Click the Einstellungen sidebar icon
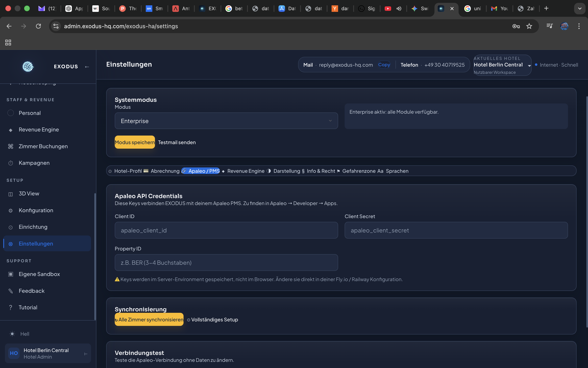 10,244
